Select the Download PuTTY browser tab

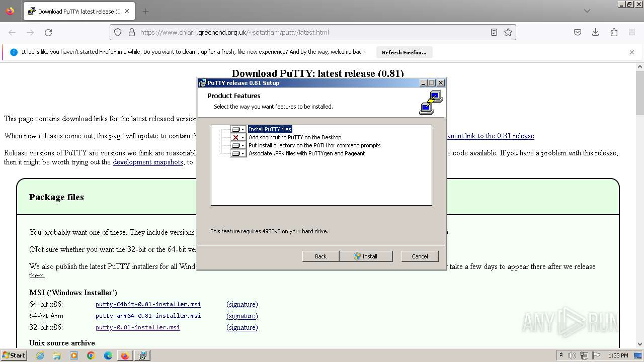[x=79, y=11]
